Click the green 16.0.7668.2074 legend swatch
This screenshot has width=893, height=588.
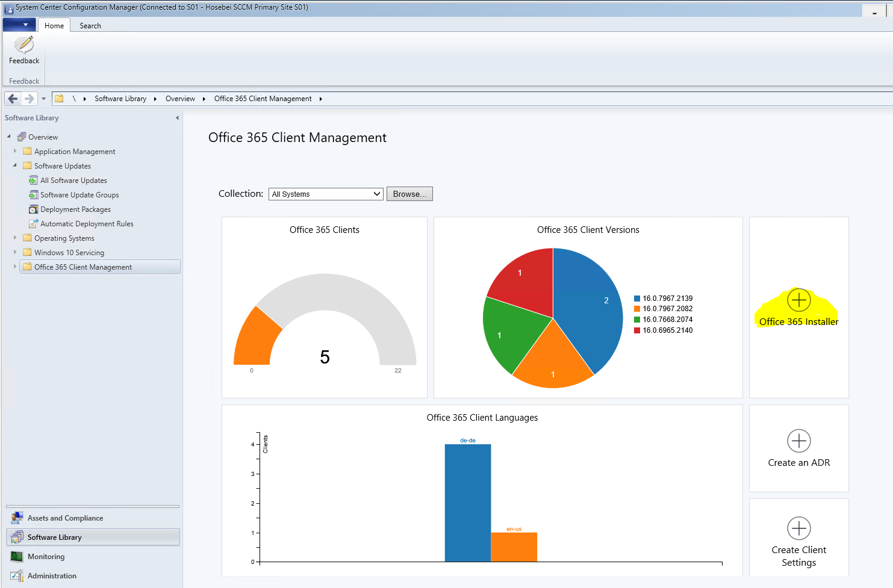pos(637,320)
